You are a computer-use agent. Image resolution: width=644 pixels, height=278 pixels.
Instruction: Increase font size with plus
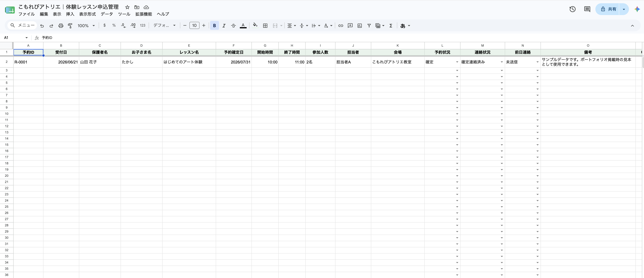pos(204,26)
